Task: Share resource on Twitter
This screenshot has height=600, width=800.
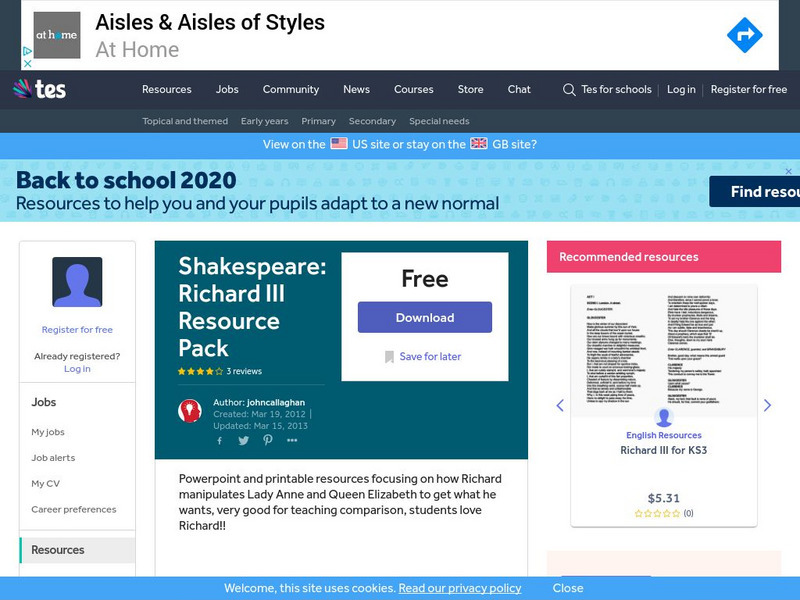Action: point(243,440)
